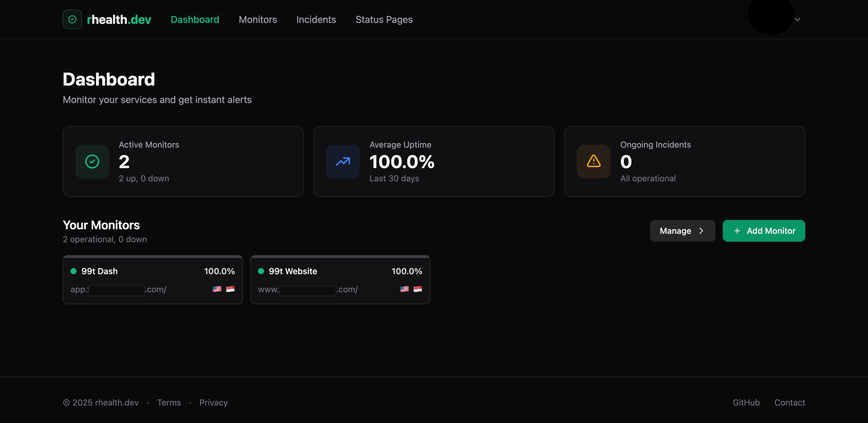This screenshot has width=868, height=423.
Task: Click green status dot of 99t Dash
Action: 74,271
